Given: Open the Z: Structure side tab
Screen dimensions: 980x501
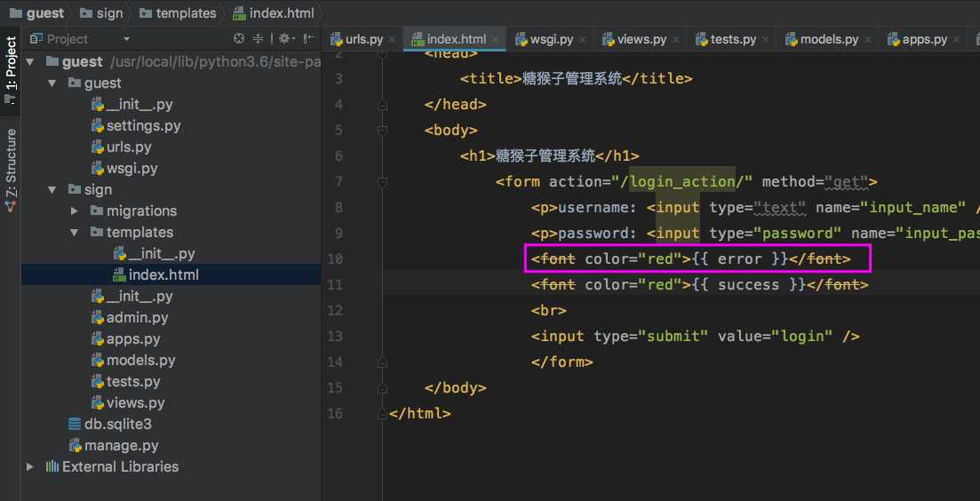Looking at the screenshot, I should (x=11, y=169).
